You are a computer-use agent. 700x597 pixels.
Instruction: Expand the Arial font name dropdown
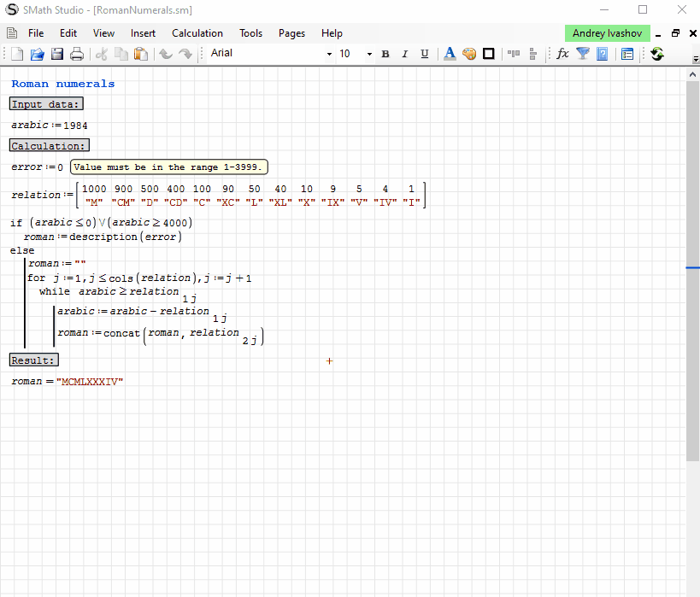point(329,54)
